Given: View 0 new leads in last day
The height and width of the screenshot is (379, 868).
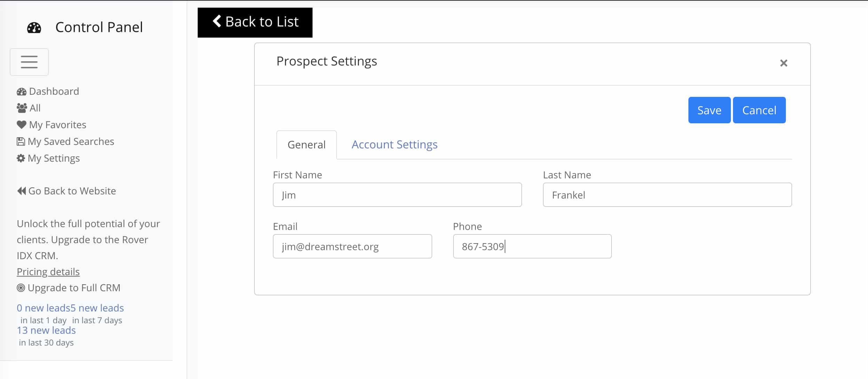Looking at the screenshot, I should [44, 308].
